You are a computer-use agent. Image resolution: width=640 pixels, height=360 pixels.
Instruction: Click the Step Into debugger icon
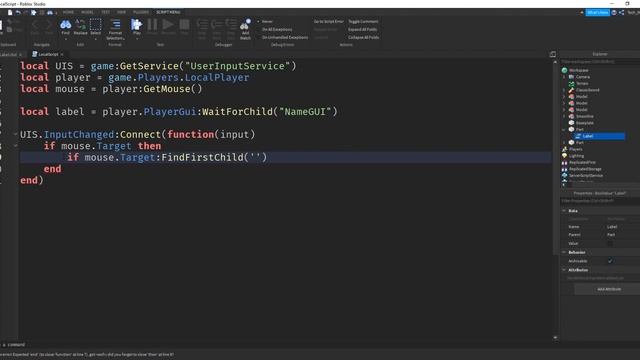pyautogui.click(x=202, y=24)
